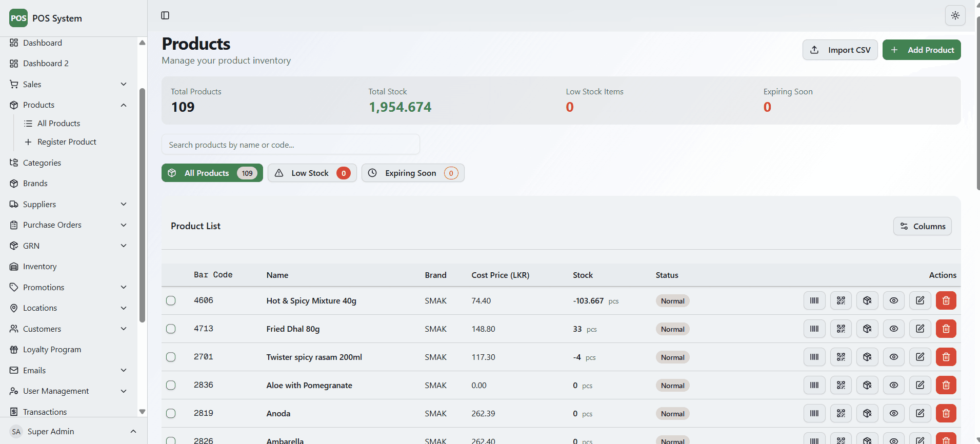This screenshot has width=980, height=444.
Task: Edit Anoda product
Action: pyautogui.click(x=920, y=413)
